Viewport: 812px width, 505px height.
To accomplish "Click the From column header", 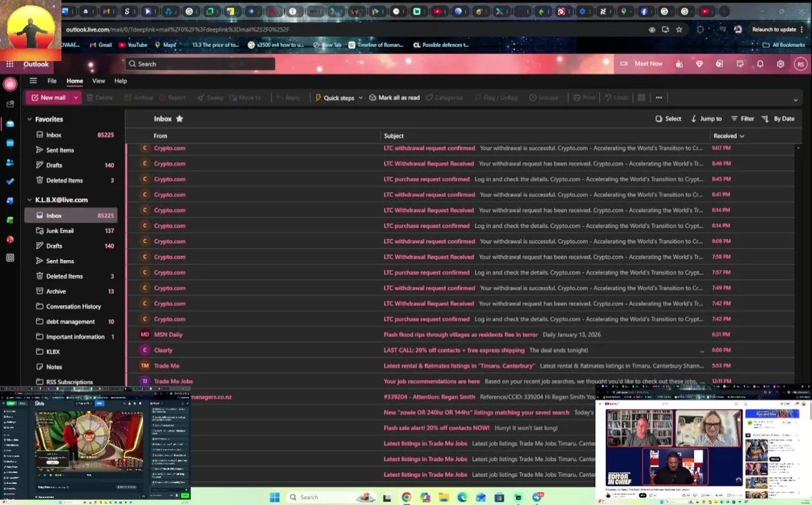I will (x=161, y=135).
